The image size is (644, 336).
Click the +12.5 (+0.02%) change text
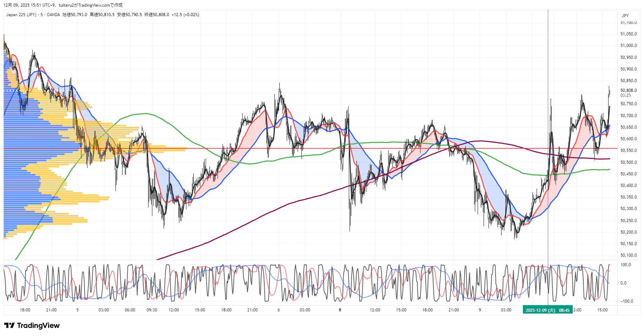(x=185, y=15)
